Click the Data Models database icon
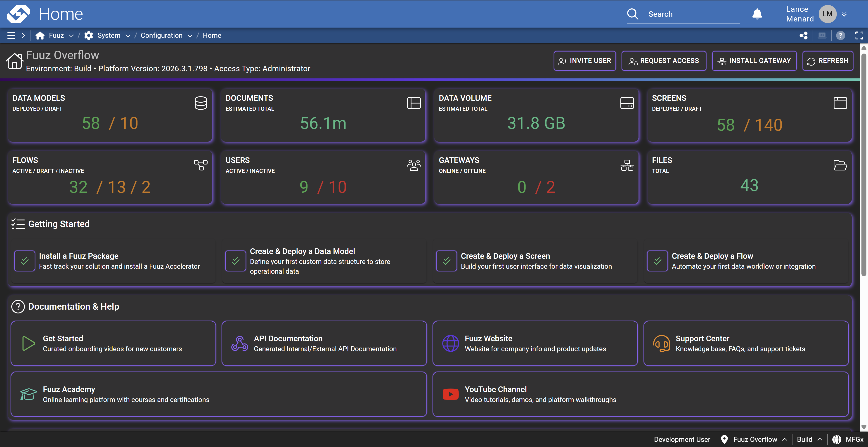The image size is (868, 447). click(x=201, y=103)
